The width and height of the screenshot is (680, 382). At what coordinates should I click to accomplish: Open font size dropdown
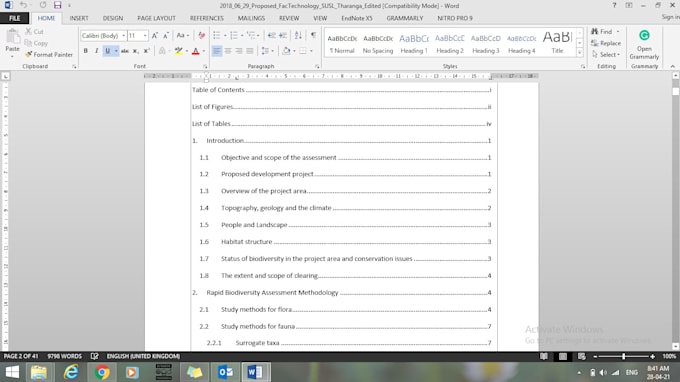145,36
